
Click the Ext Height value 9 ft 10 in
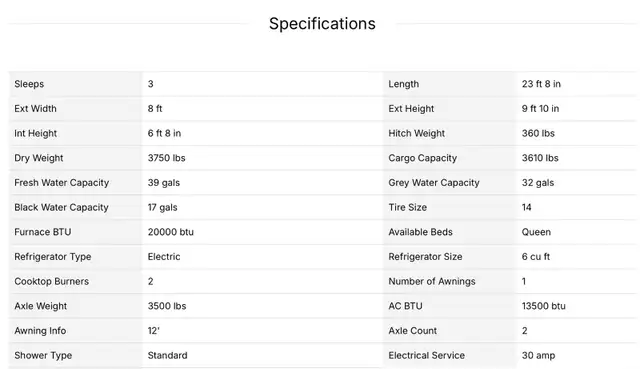point(540,109)
